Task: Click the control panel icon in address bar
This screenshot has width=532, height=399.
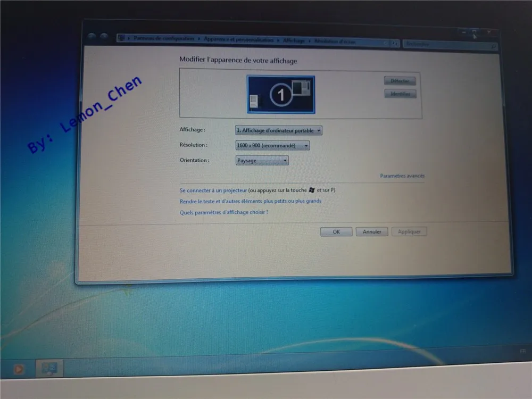Action: pyautogui.click(x=121, y=38)
